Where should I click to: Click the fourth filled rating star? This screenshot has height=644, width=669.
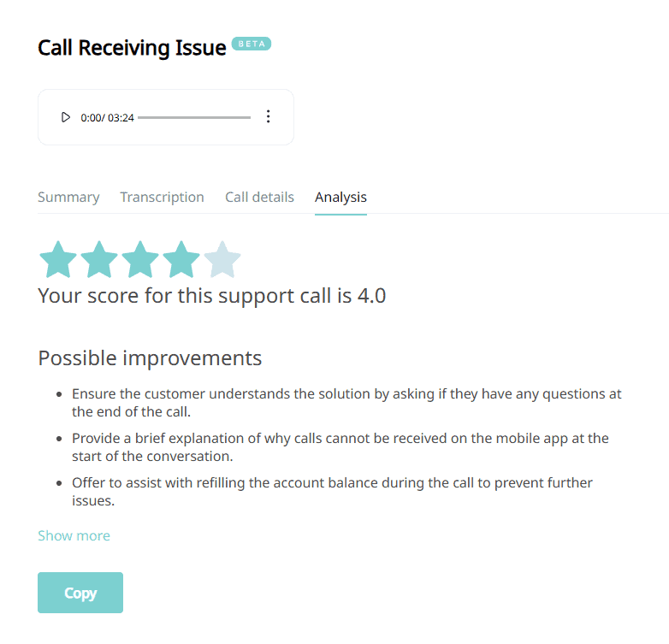coord(181,259)
